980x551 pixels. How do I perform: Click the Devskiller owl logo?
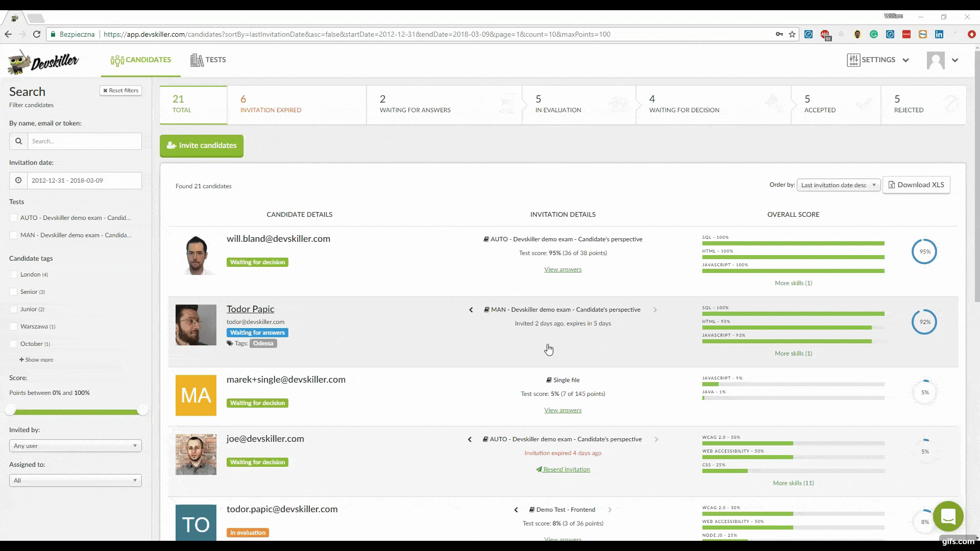coord(18,61)
